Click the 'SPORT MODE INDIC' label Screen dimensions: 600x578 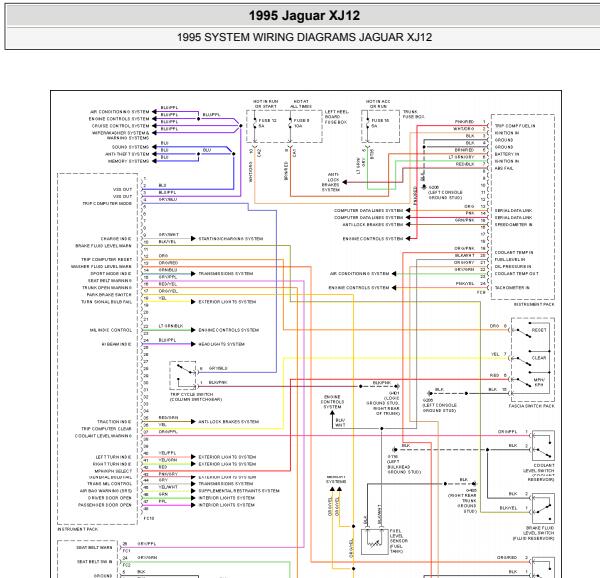(x=111, y=274)
